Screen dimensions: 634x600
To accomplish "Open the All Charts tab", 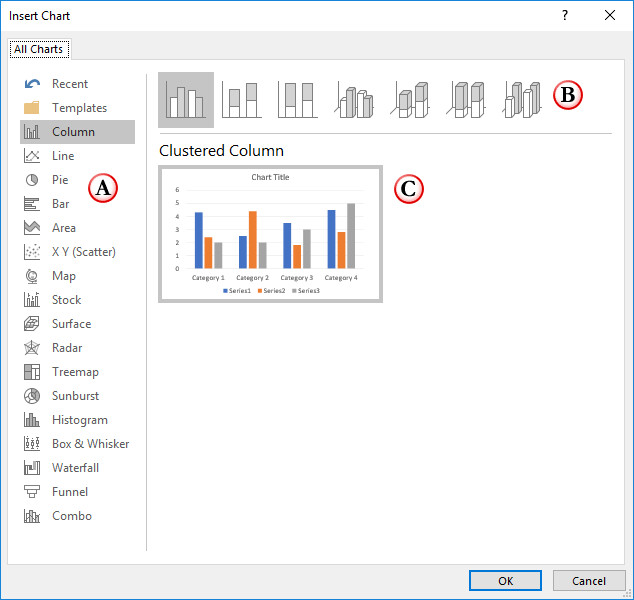I will [39, 49].
